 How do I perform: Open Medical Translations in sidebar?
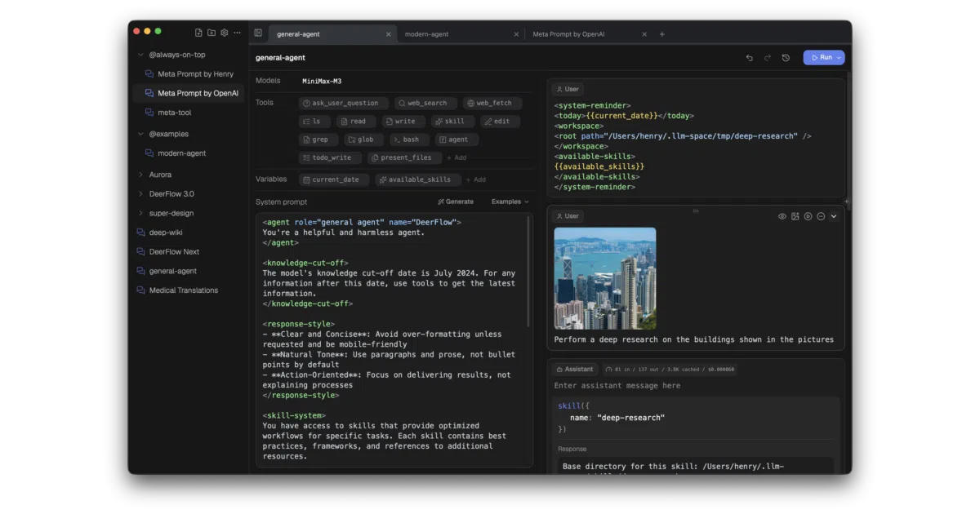189,290
